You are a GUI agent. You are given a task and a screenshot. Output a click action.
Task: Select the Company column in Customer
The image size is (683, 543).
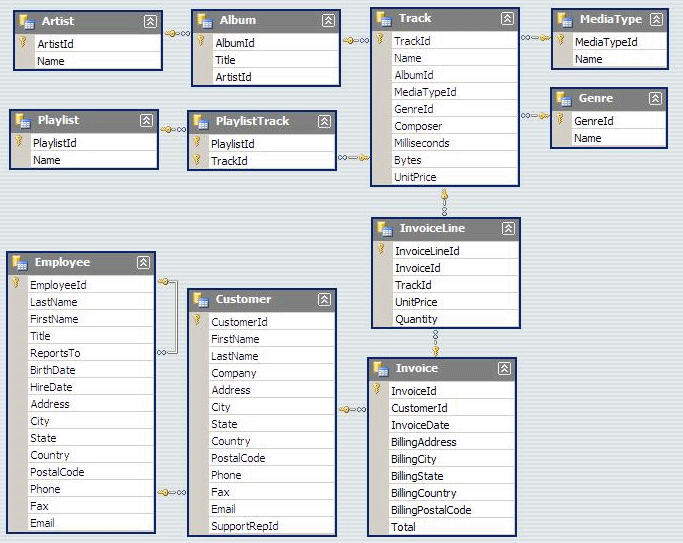pyautogui.click(x=272, y=373)
